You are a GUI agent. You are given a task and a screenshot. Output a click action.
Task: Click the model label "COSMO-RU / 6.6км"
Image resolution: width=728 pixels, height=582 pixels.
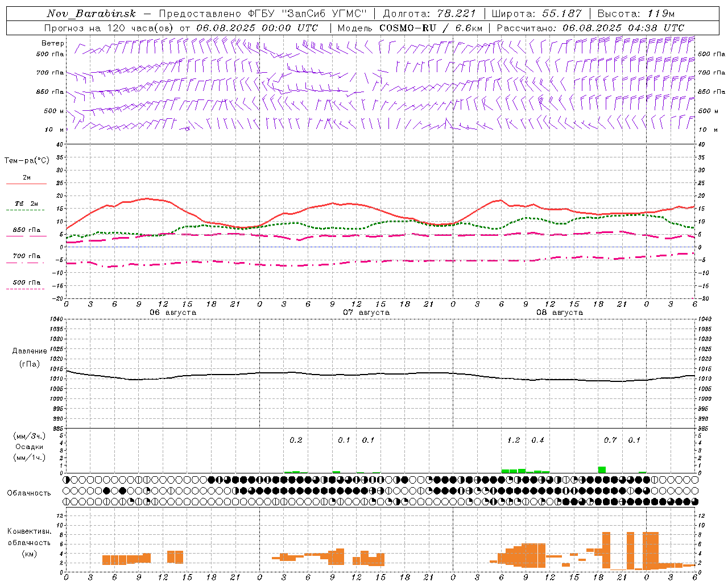(431, 28)
